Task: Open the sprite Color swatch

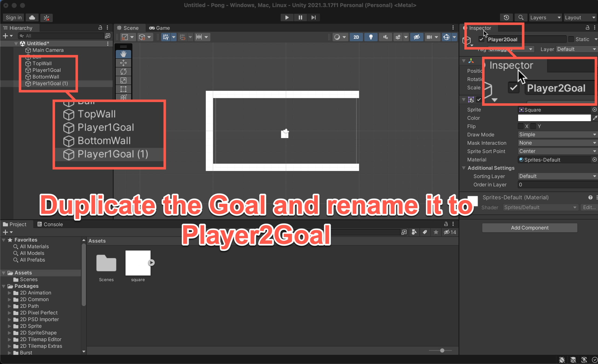Action: pos(554,118)
